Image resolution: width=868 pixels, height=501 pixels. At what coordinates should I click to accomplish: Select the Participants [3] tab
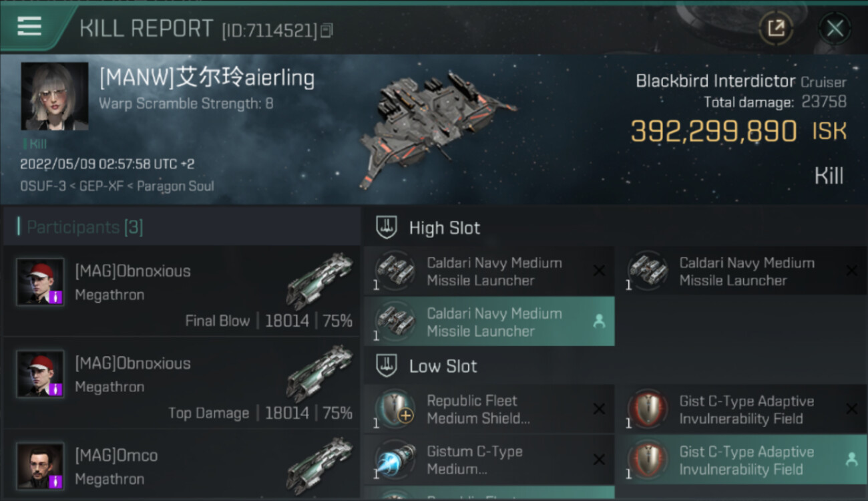click(84, 227)
